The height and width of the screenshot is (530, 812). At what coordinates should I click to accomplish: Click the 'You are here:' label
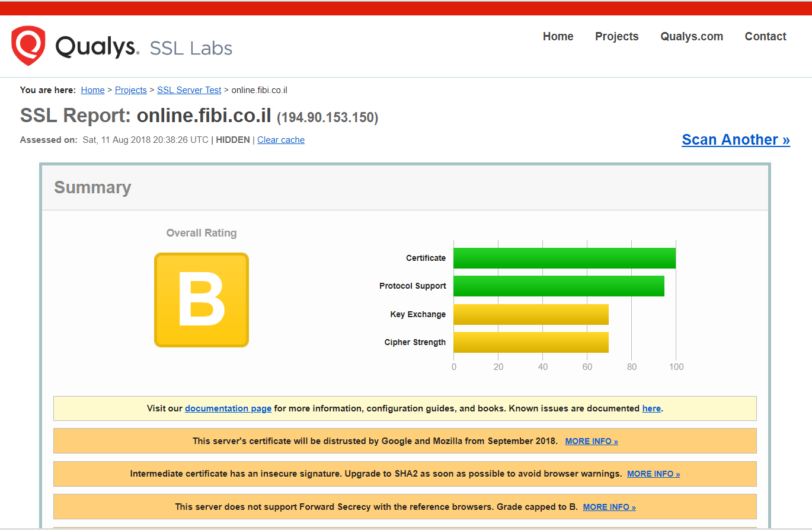tap(48, 90)
